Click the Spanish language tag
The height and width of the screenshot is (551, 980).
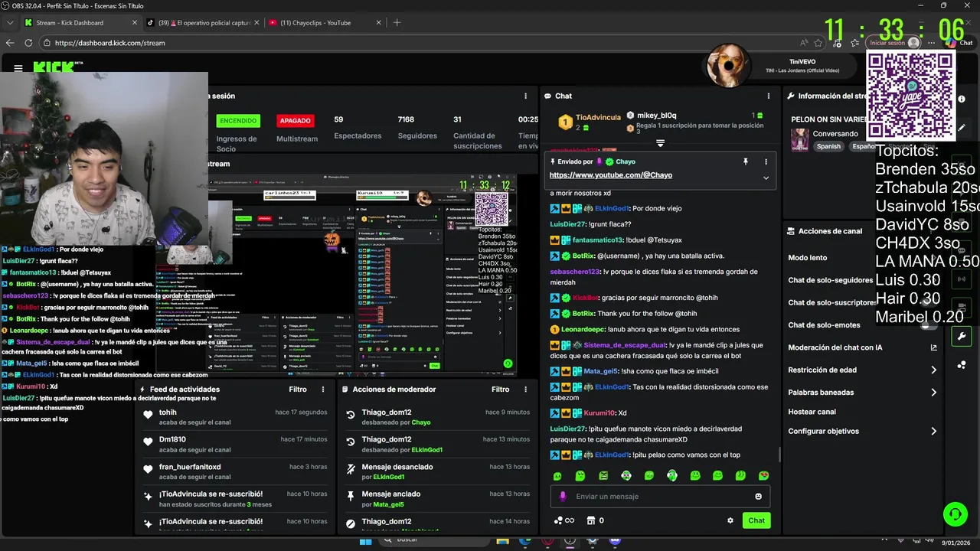coord(828,146)
